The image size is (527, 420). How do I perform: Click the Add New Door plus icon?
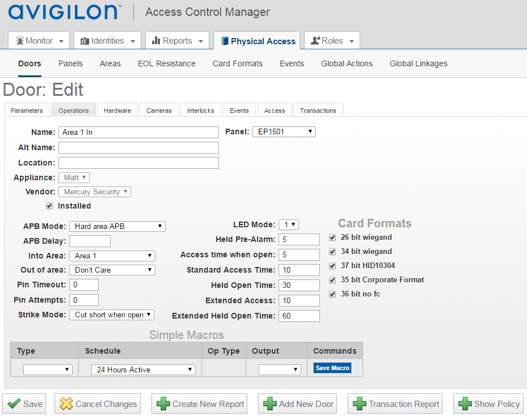(x=269, y=404)
